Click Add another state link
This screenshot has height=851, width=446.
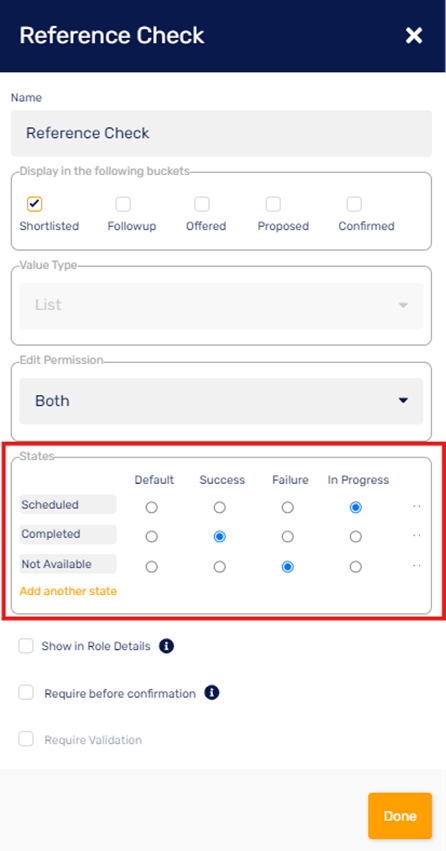pyautogui.click(x=68, y=591)
